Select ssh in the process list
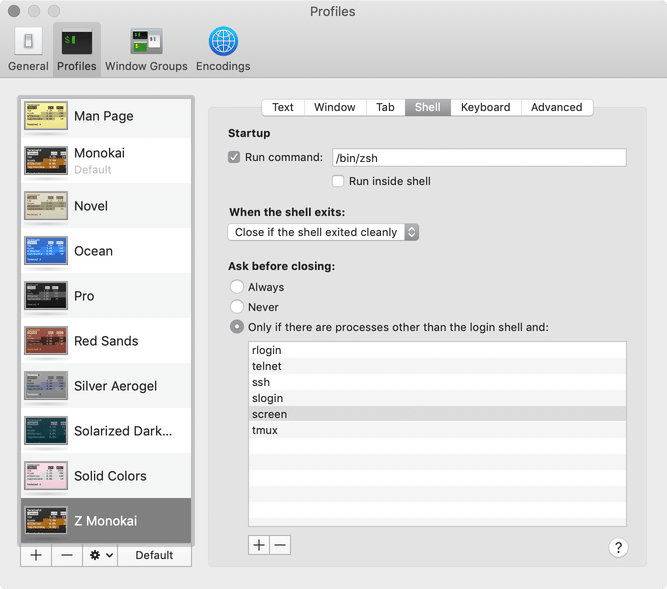This screenshot has width=667, height=589. click(437, 382)
